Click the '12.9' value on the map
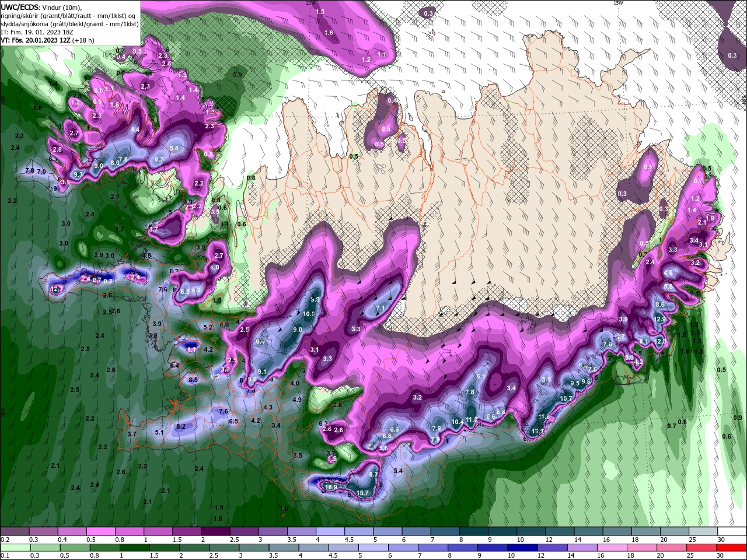The image size is (747, 560). coord(660,319)
